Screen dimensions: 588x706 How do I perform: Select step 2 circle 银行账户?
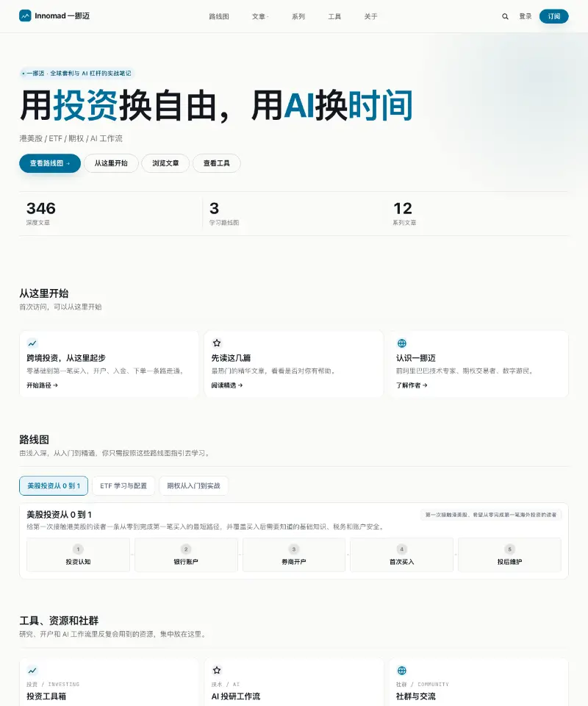[186, 549]
